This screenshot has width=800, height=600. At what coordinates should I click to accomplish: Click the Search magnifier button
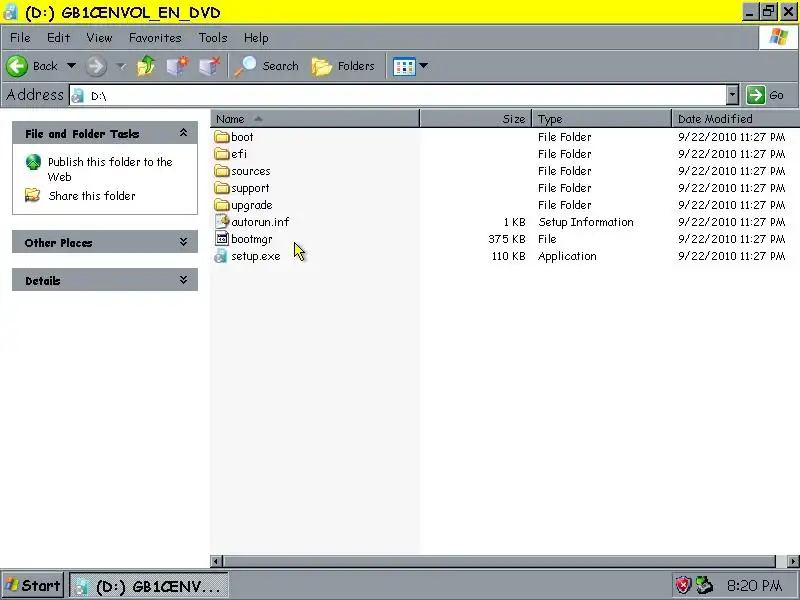pos(266,66)
